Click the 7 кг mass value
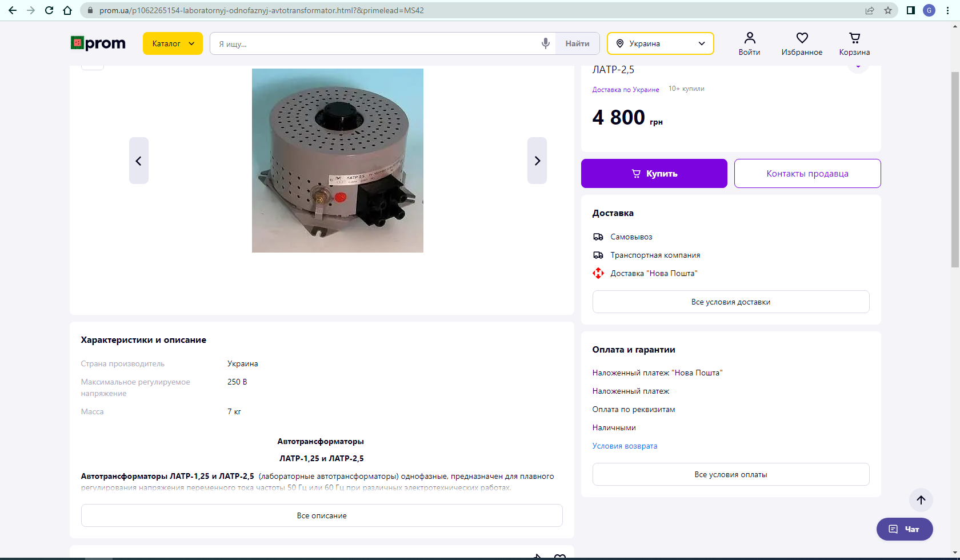This screenshot has height=560, width=960. click(x=234, y=411)
